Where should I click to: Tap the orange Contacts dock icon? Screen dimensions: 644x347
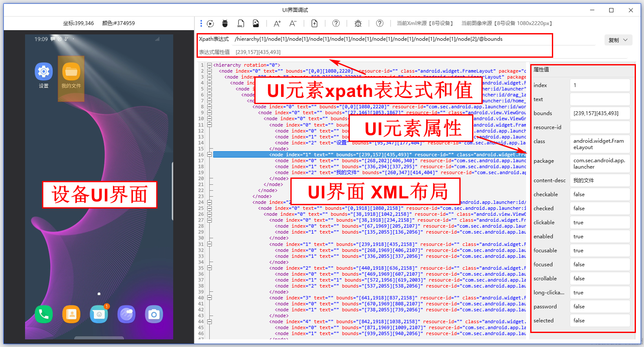[71, 314]
